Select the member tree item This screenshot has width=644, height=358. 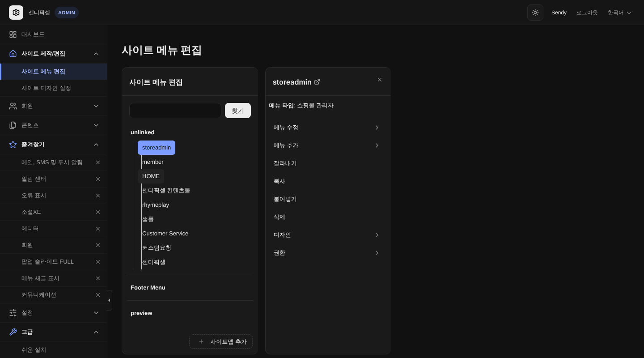[153, 162]
